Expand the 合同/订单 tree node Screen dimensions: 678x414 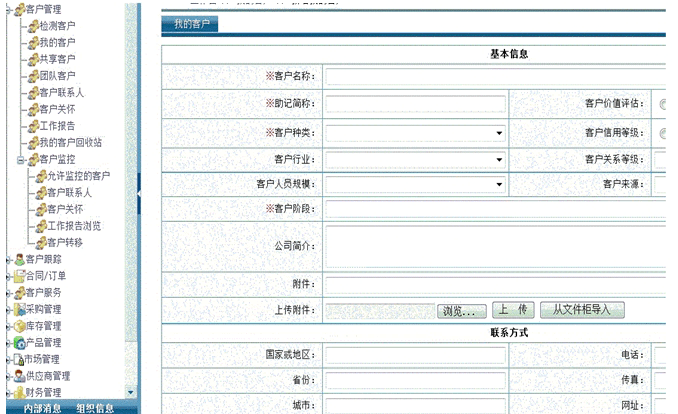pyautogui.click(x=8, y=276)
